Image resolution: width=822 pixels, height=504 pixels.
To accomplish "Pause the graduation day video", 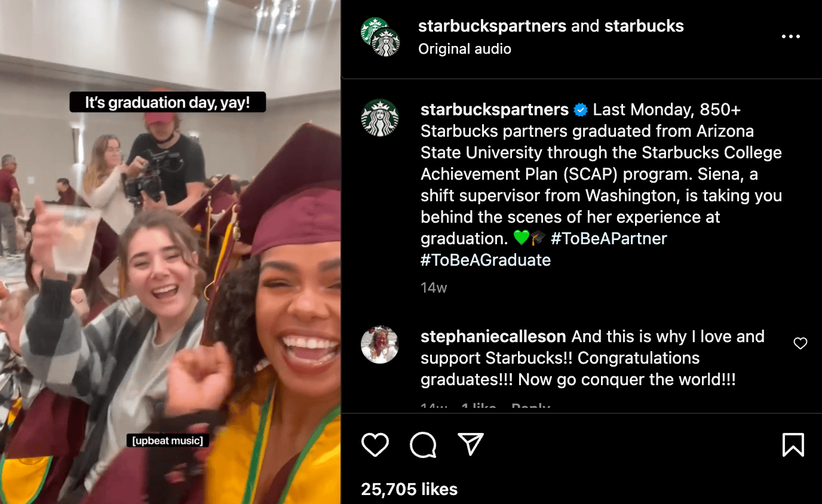I will pos(170,269).
